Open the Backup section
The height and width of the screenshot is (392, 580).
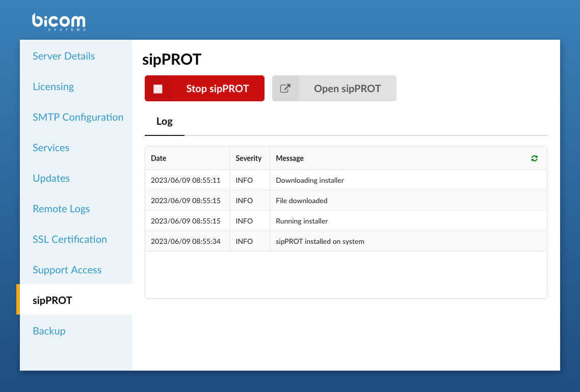(x=49, y=331)
